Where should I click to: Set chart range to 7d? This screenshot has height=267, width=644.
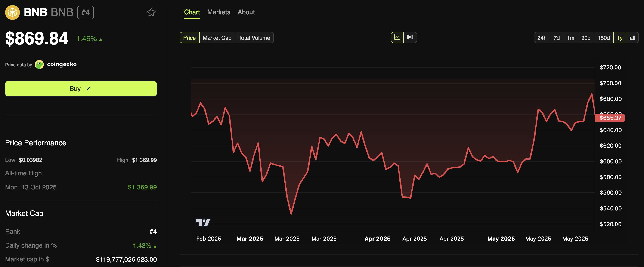tap(556, 38)
